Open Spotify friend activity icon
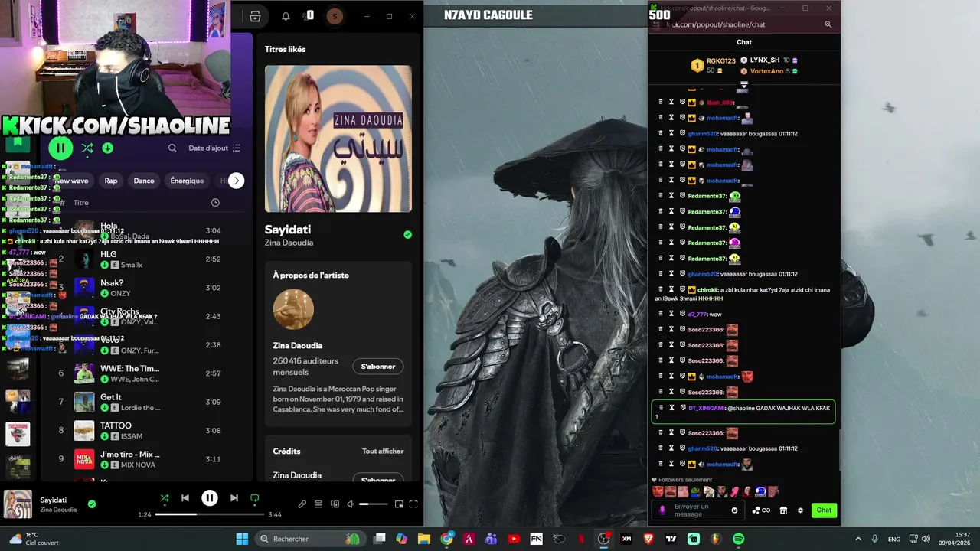980x551 pixels. tap(308, 16)
